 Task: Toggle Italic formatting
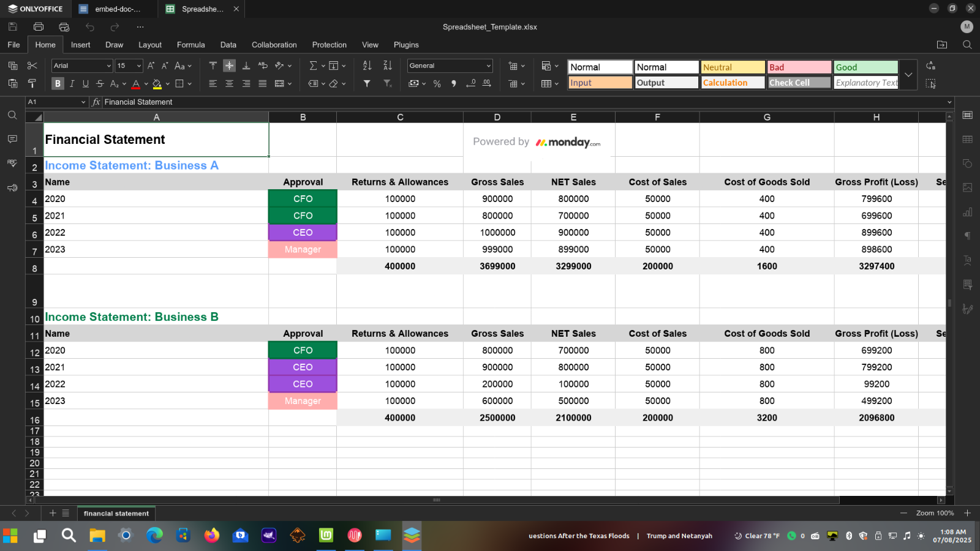pos(72,84)
